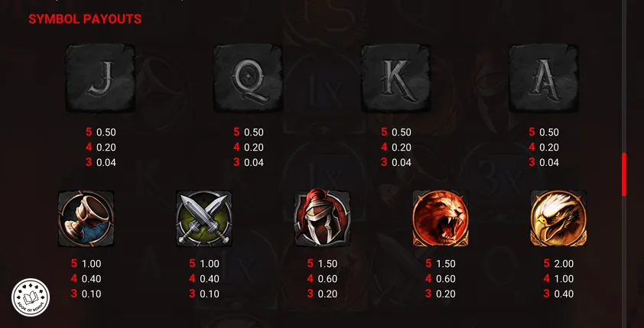Click the bronze chalice symbol
644x328 pixels.
(x=86, y=219)
